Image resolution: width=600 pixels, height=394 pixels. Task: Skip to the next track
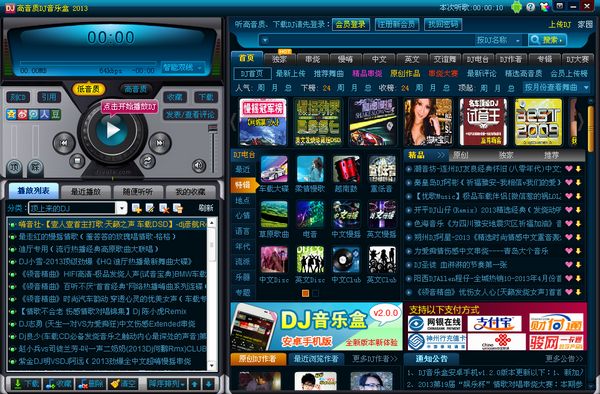coord(160,143)
